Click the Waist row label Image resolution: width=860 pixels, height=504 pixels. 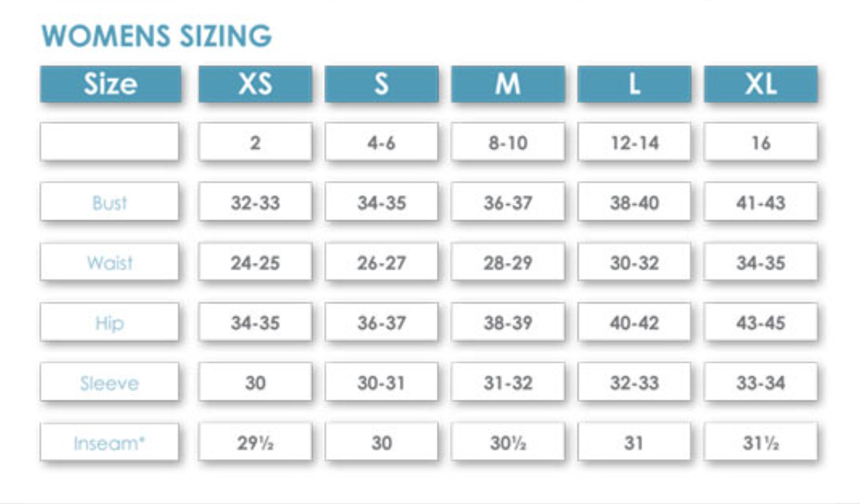tap(110, 263)
